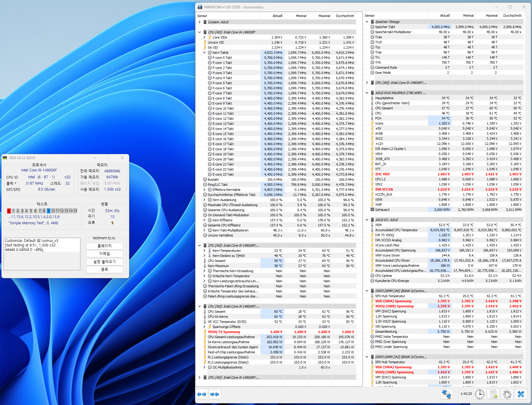Open HWiNFO settings gear icon
Screen dimensions: 532x405
pyautogui.click(x=507, y=394)
